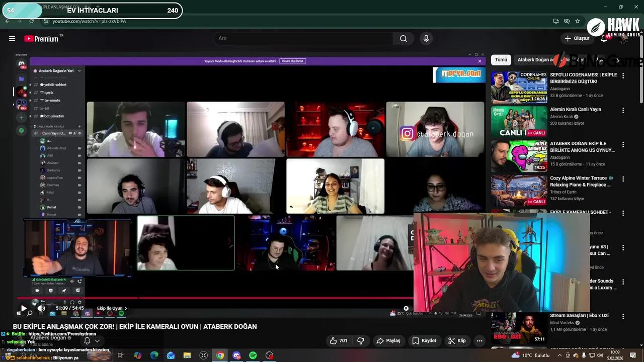Open notification bell dropdown under video title
The image size is (644, 362).
point(91,341)
